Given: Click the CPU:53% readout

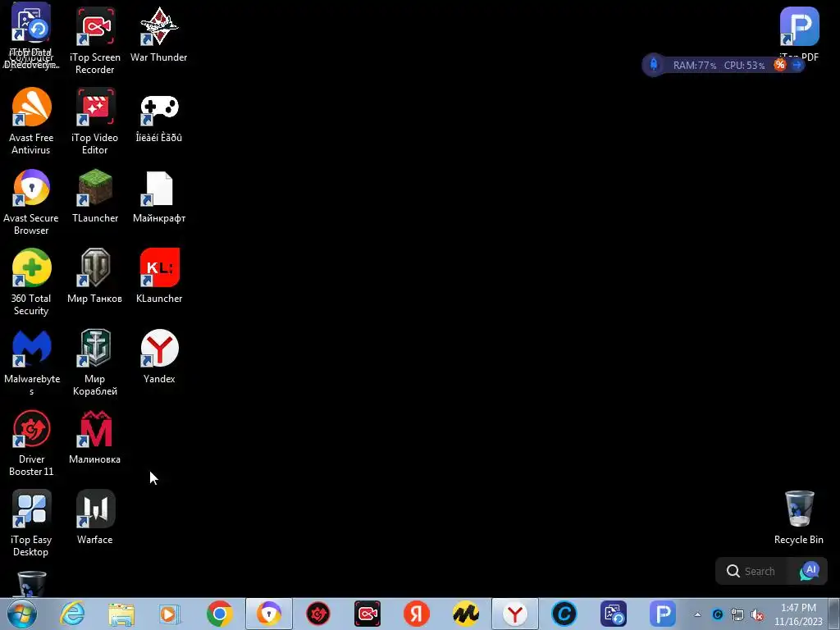Looking at the screenshot, I should click(744, 66).
